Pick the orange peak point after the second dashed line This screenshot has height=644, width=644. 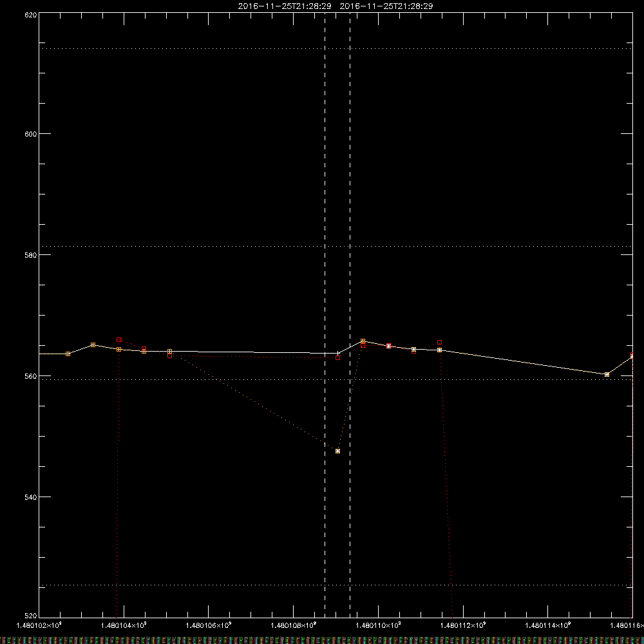363,341
